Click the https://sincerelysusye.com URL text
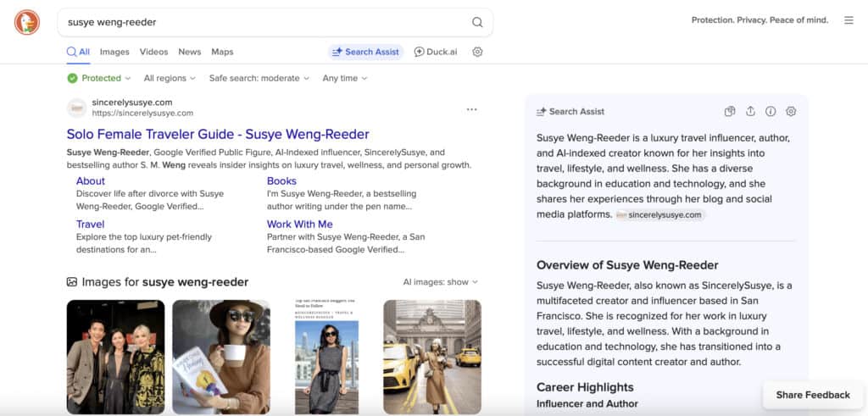This screenshot has width=868, height=416. (142, 113)
